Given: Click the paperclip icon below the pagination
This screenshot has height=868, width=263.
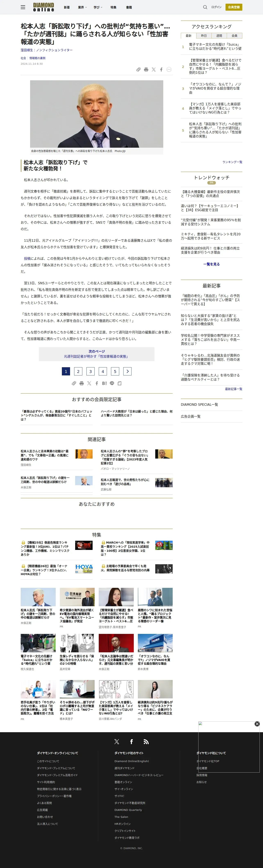Looking at the screenshot, I should 74,383.
